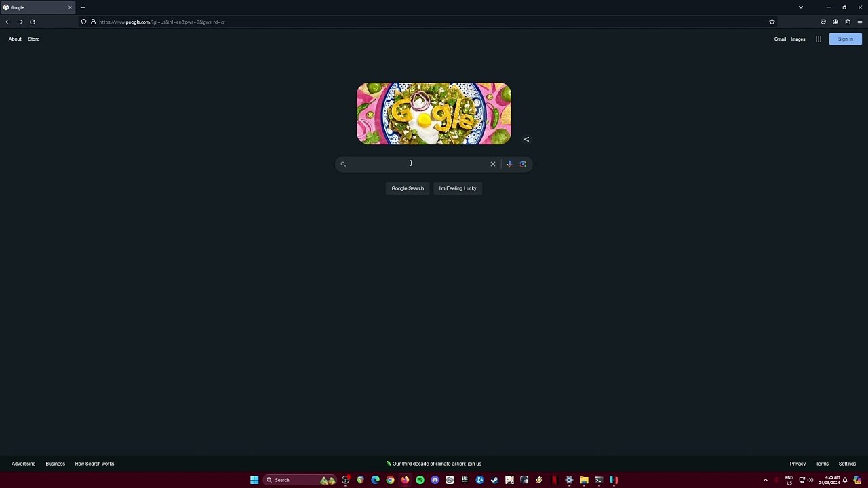Image resolution: width=868 pixels, height=488 pixels.
Task: Show site security padlock info
Action: coord(93,22)
